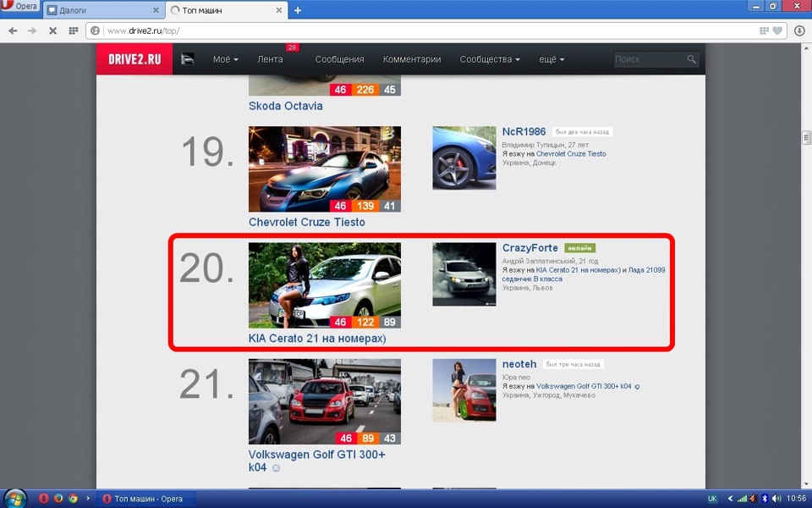The width and height of the screenshot is (812, 508).
Task: Go forward with the browser forward arrow
Action: (32, 30)
